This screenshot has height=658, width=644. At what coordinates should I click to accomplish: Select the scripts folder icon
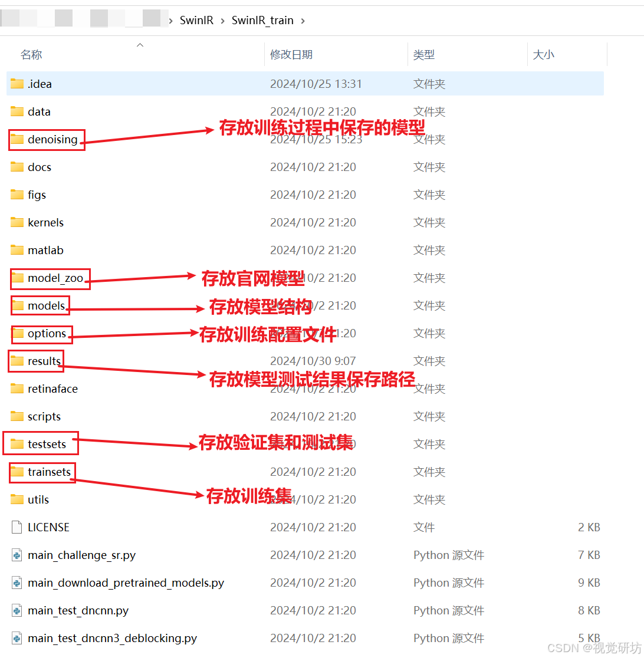(17, 416)
